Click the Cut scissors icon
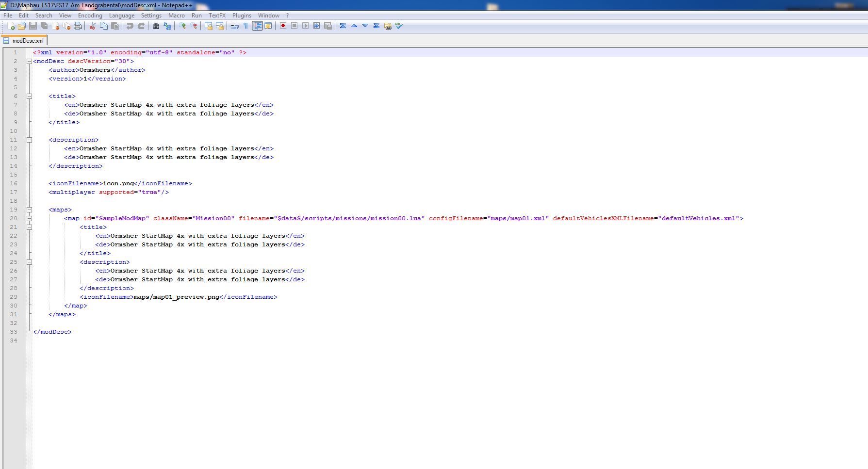 [92, 26]
